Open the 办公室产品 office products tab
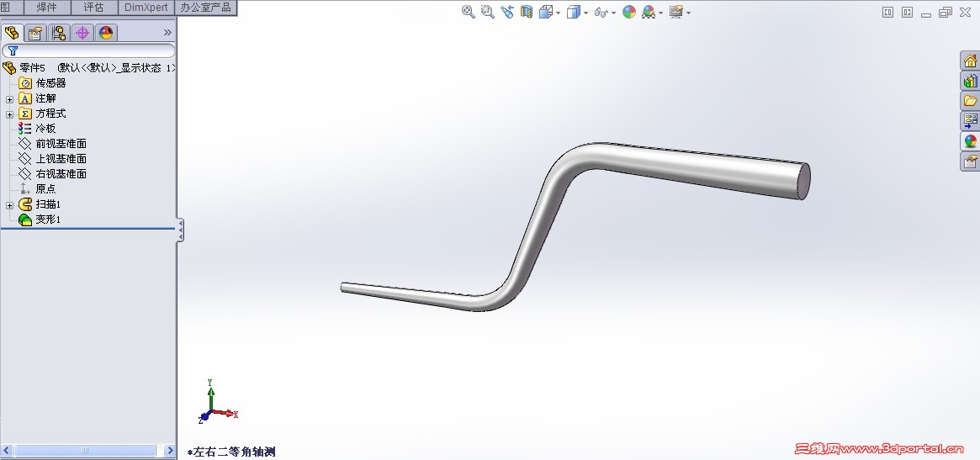980x460 pixels. pyautogui.click(x=205, y=8)
